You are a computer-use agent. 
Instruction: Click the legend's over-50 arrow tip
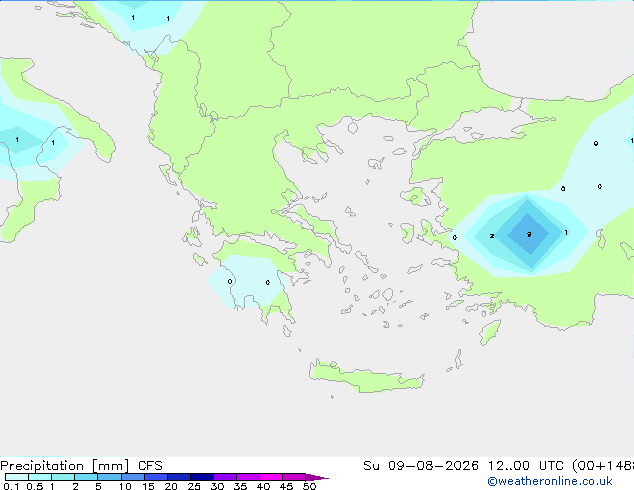(x=317, y=477)
